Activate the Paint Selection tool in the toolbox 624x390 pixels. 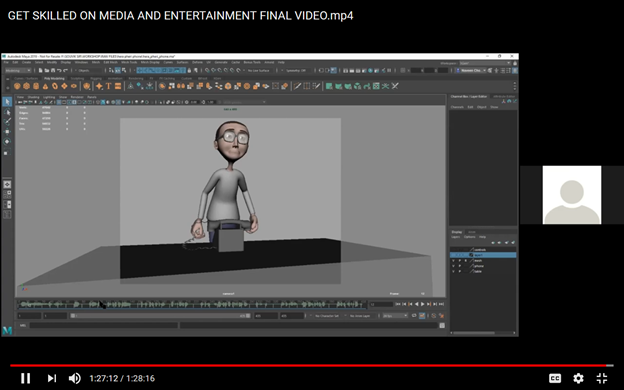(x=7, y=122)
